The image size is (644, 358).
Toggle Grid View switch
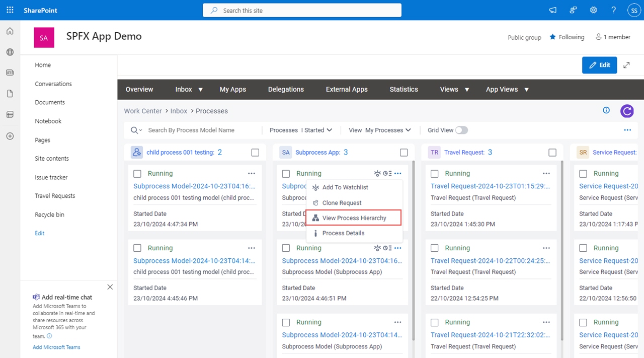(x=461, y=130)
